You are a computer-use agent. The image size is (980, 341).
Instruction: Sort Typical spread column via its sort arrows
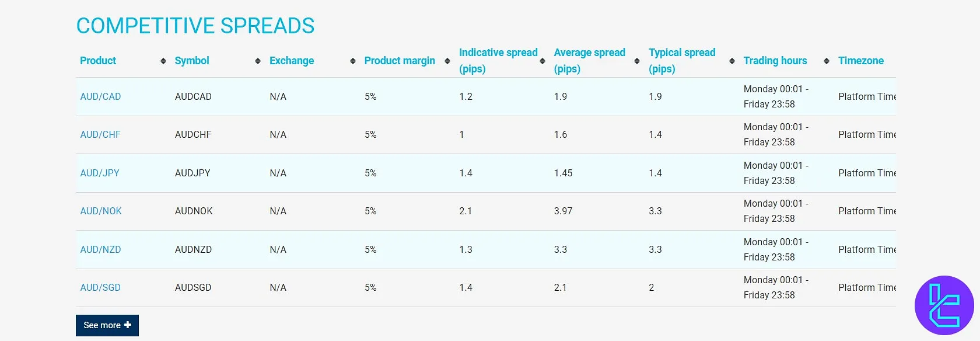coord(731,61)
